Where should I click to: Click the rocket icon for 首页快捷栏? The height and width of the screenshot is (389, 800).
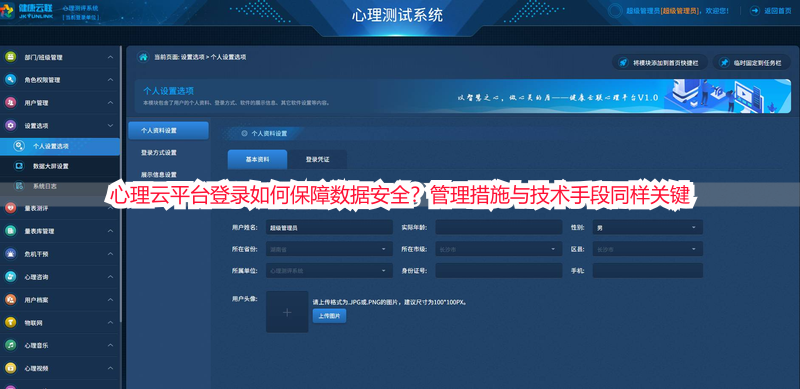coord(623,63)
